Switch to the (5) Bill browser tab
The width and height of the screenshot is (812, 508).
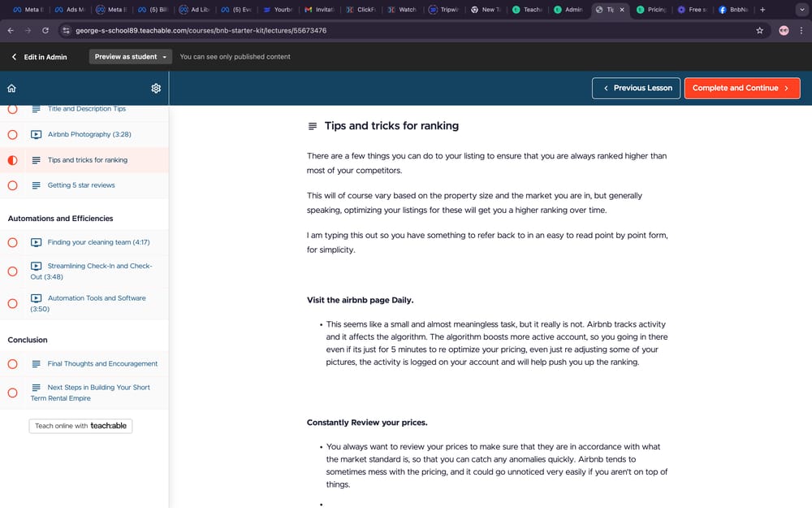coord(153,9)
